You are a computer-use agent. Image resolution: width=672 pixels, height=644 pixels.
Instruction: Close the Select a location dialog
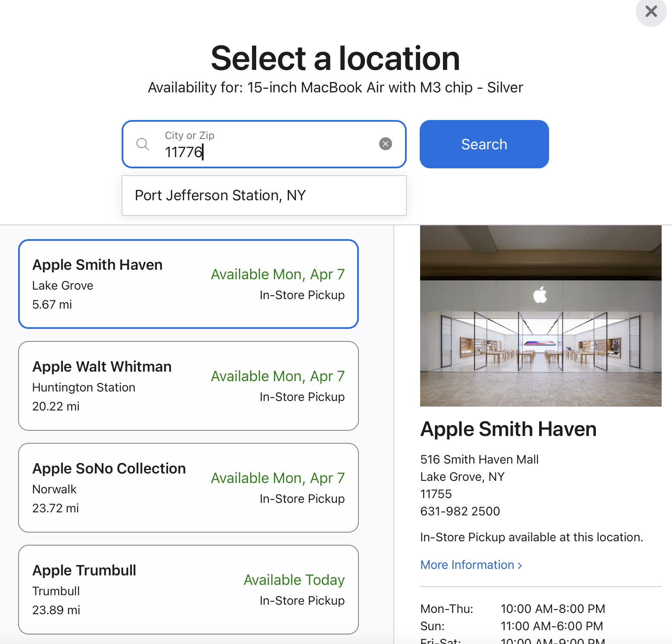[x=651, y=11]
